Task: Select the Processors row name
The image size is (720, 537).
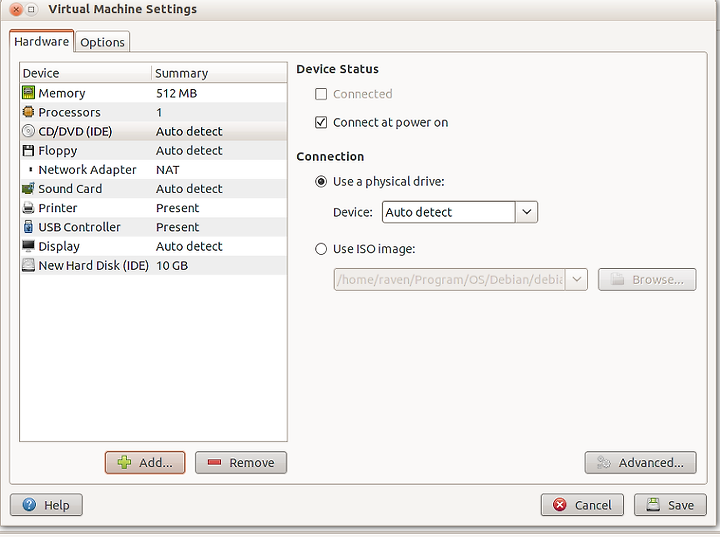Action: [x=69, y=113]
